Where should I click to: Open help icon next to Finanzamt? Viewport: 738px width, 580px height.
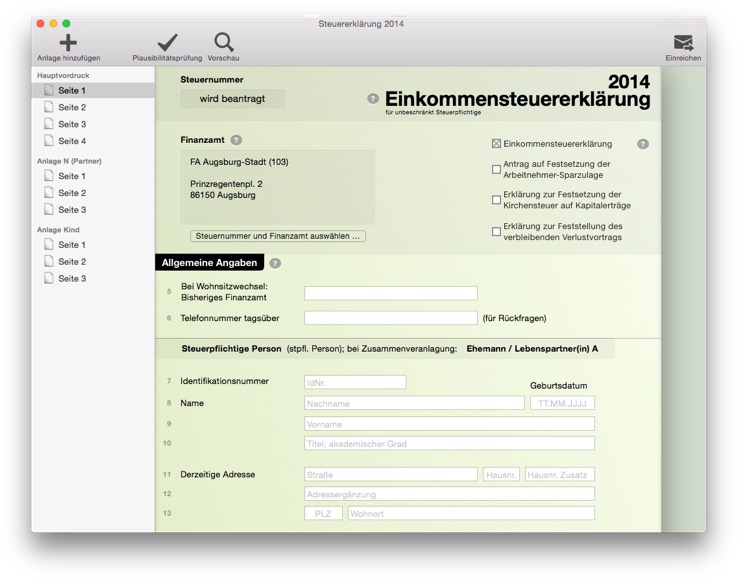point(236,140)
